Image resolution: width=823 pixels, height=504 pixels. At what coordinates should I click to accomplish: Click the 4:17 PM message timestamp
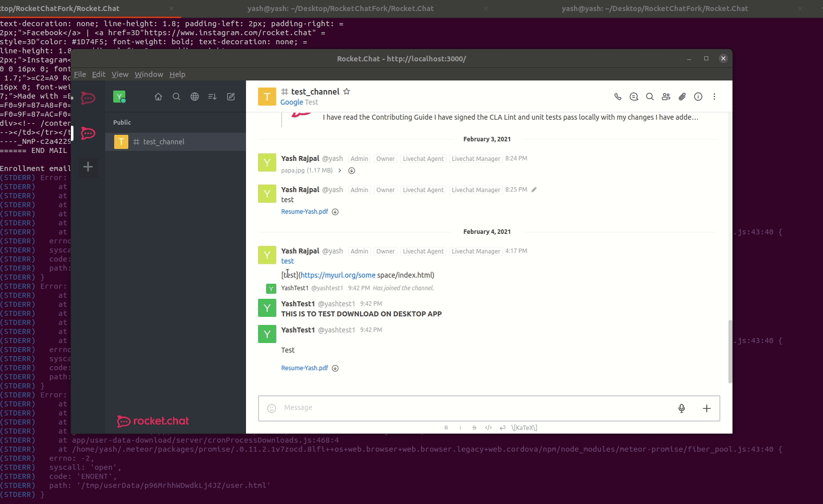coord(516,251)
